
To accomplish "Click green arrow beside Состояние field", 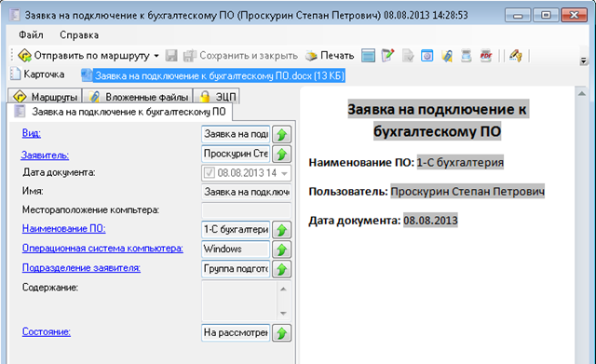I will (281, 333).
